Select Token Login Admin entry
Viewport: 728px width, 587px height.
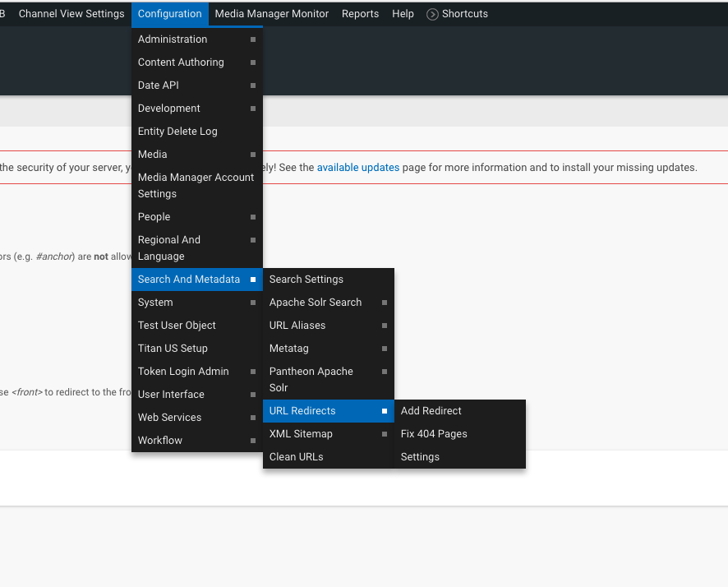[x=197, y=372]
